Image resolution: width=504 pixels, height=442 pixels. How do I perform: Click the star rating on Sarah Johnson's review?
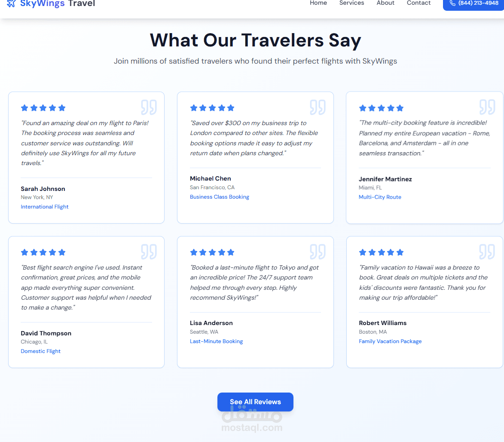[x=43, y=108]
